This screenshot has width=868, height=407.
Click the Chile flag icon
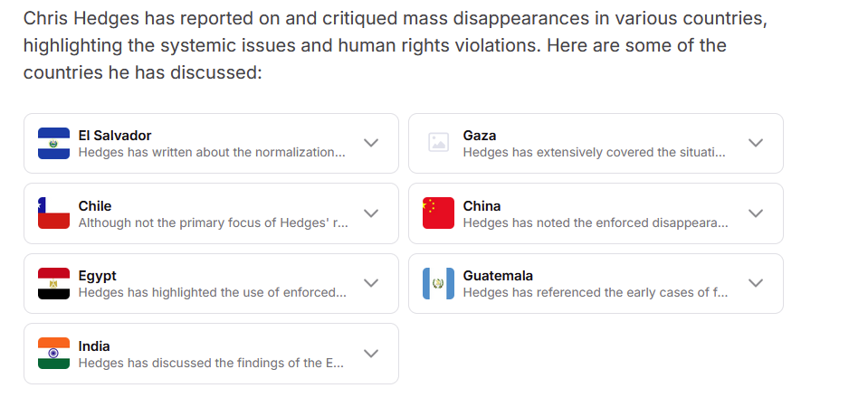coord(53,213)
